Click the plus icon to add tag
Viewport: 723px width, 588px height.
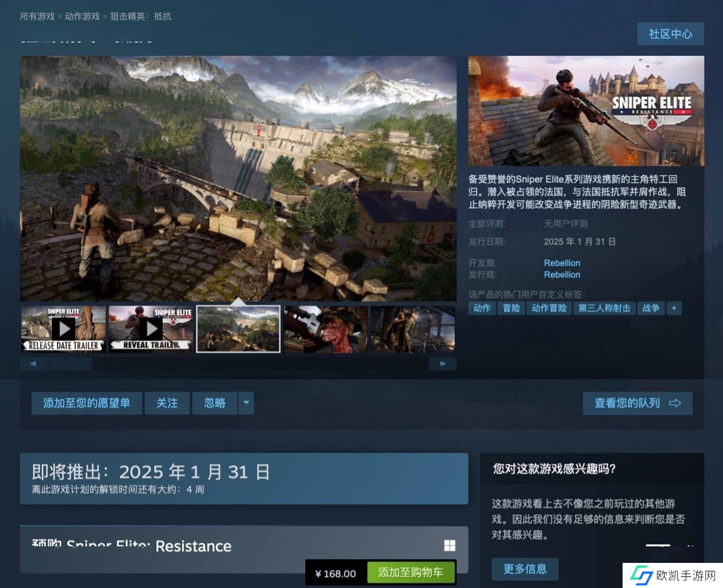[674, 308]
